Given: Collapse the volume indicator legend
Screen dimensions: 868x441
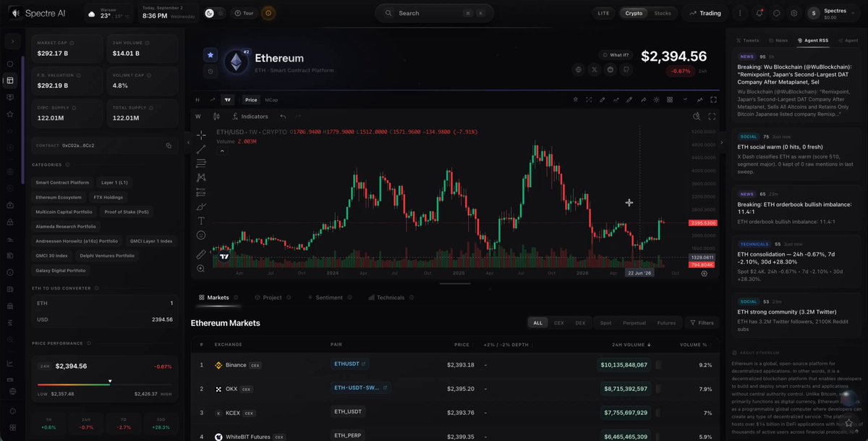Looking at the screenshot, I should (221, 151).
